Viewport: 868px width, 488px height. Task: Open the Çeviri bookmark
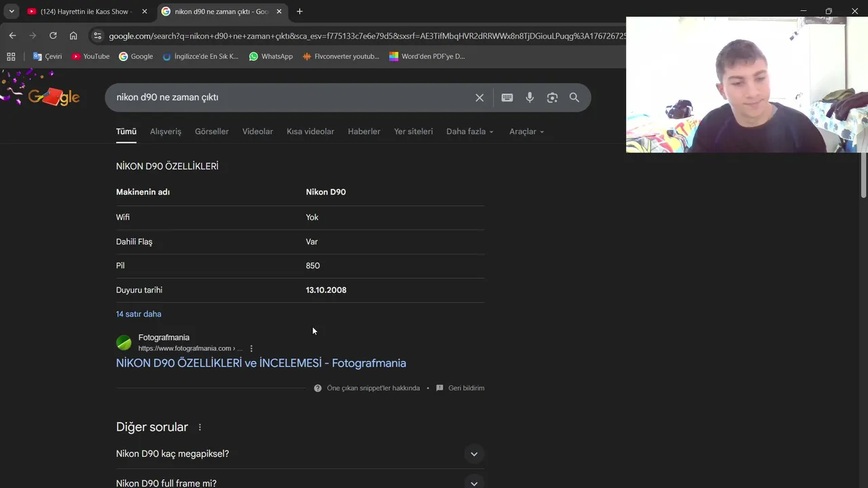pos(47,56)
